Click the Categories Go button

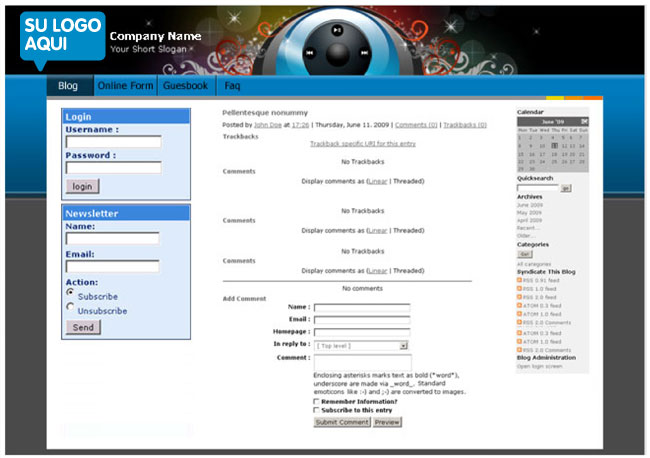coord(524,254)
